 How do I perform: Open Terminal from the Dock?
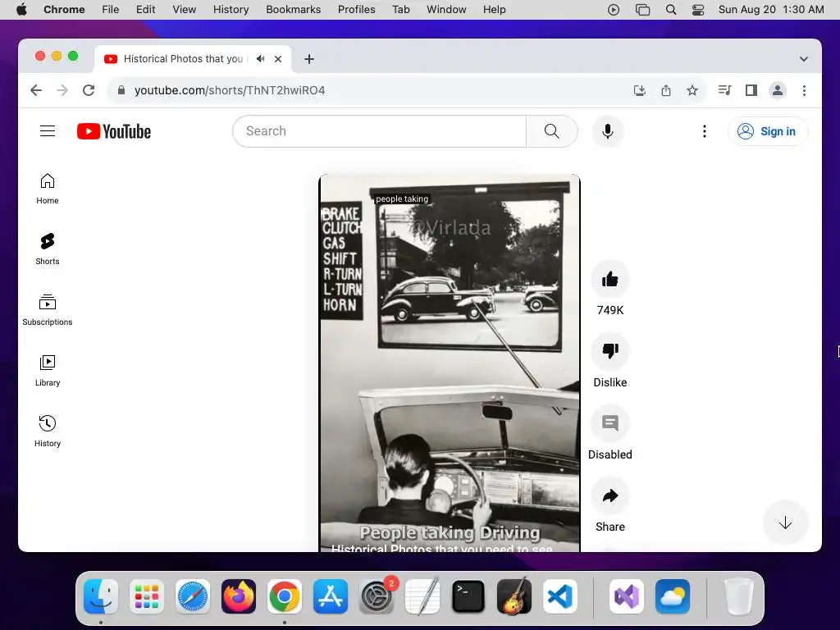468,596
